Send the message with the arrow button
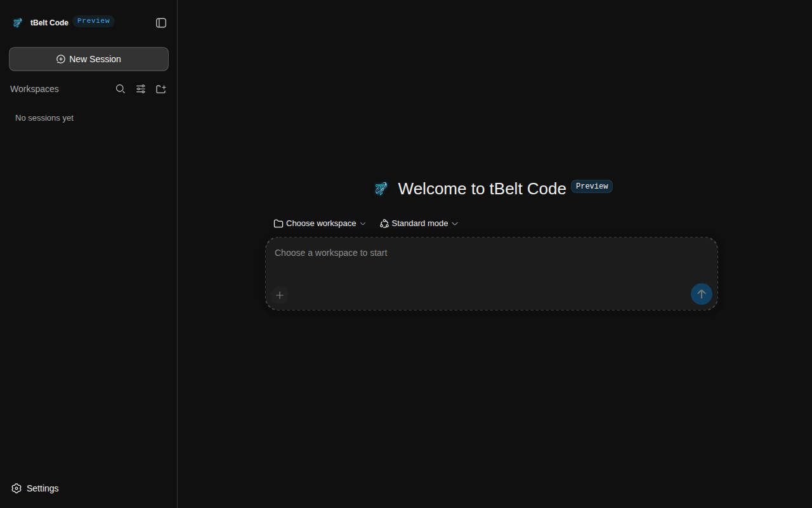Viewport: 812px width, 508px height. coord(702,294)
